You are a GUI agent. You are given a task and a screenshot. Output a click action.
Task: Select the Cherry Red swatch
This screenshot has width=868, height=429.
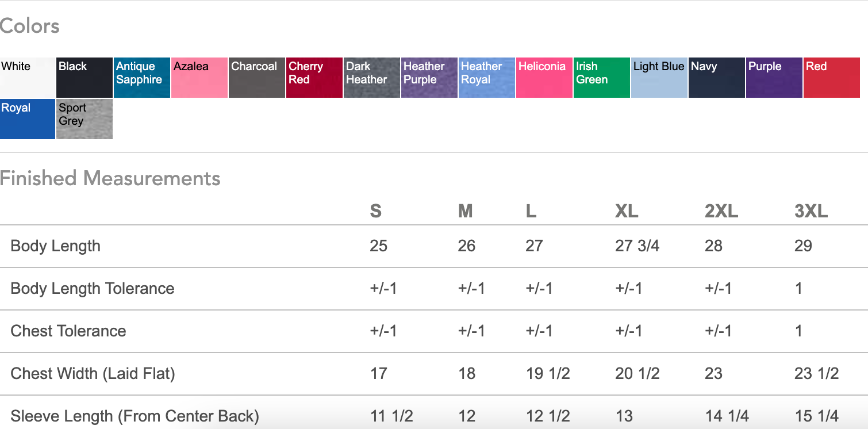314,78
